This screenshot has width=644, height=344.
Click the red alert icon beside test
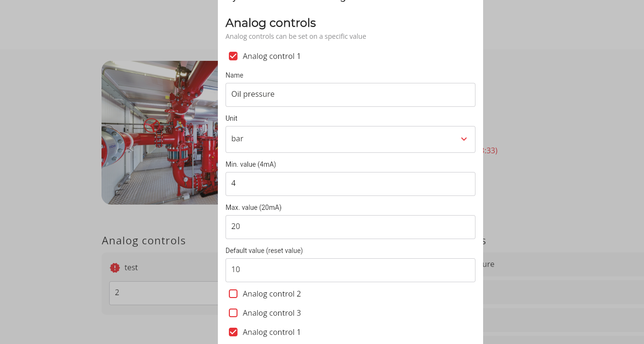115,268
